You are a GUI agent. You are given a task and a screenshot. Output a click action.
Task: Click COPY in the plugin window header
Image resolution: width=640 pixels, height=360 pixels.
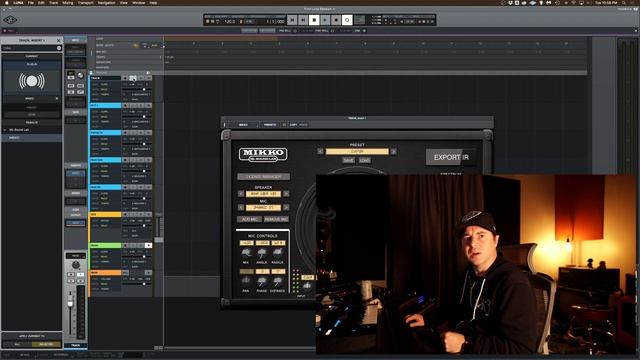[293, 124]
